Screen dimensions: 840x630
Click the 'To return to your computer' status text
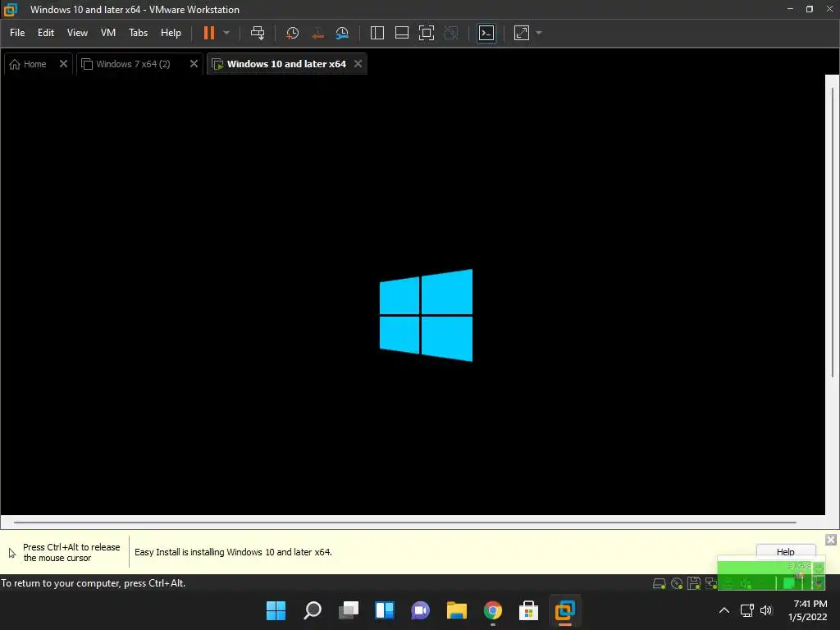click(x=94, y=583)
